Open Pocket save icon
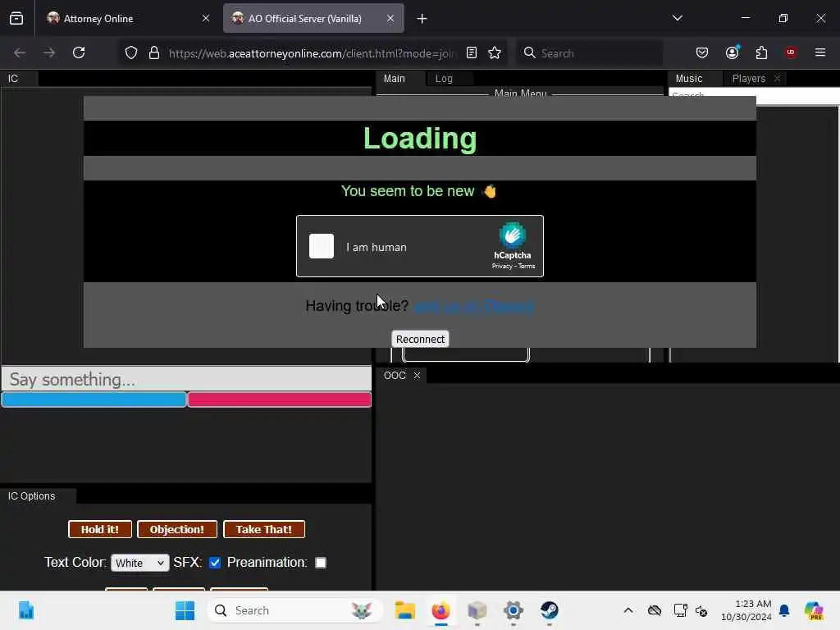This screenshot has width=840, height=630. point(702,52)
